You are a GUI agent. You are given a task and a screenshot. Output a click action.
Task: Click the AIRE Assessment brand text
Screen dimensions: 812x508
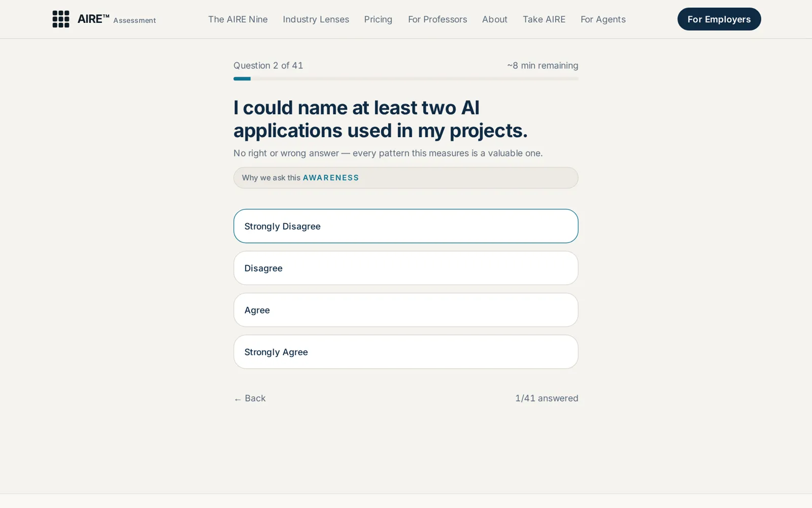117,19
